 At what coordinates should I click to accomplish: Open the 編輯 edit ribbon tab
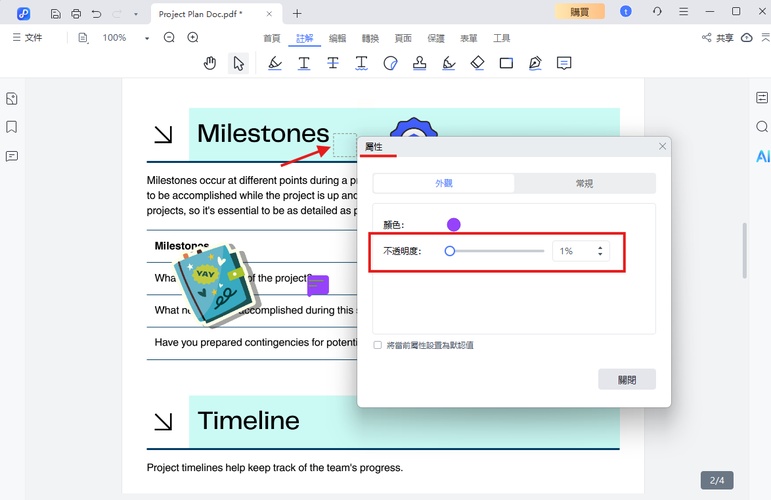point(337,38)
